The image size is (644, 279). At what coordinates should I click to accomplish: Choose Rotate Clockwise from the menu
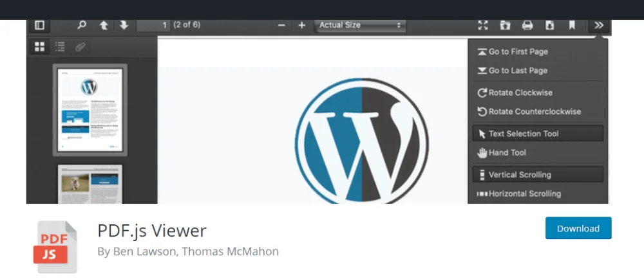[x=520, y=93]
